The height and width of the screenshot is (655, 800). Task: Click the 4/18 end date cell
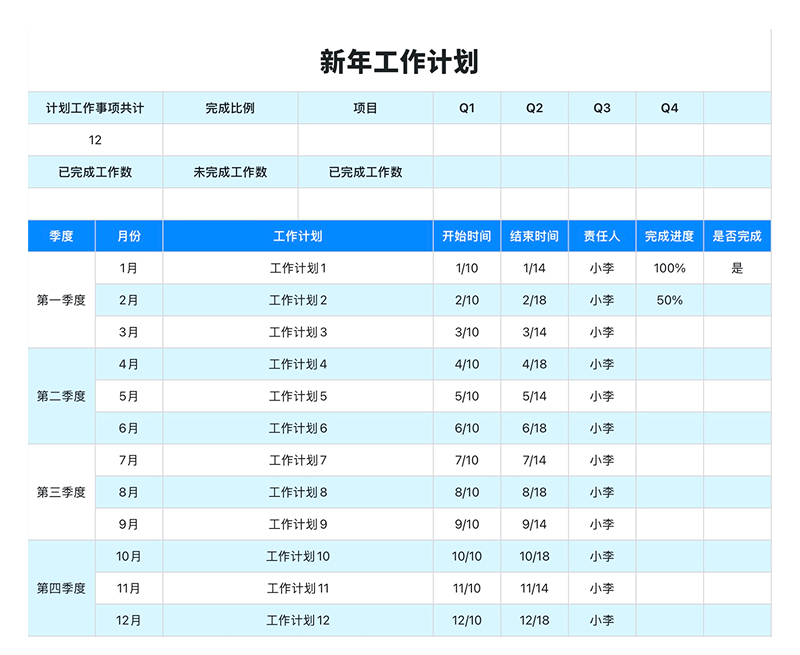click(534, 364)
